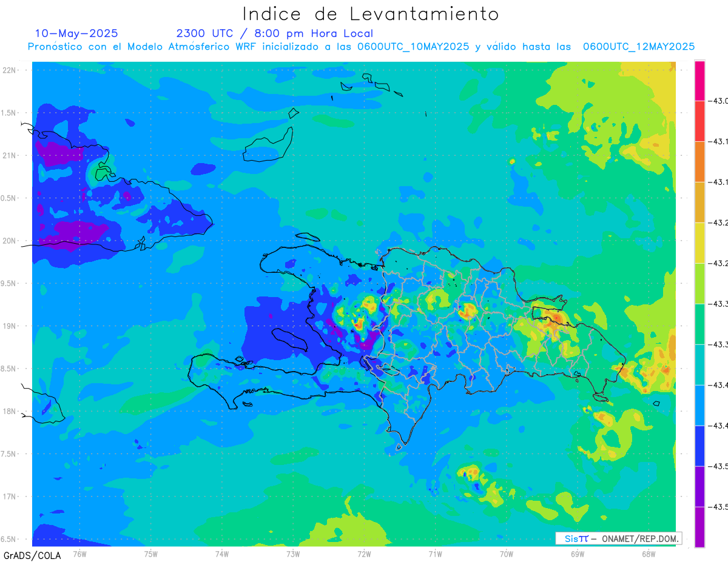This screenshot has width=728, height=562.
Task: Pick the yellow swatch in the color scale
Action: pyautogui.click(x=699, y=243)
